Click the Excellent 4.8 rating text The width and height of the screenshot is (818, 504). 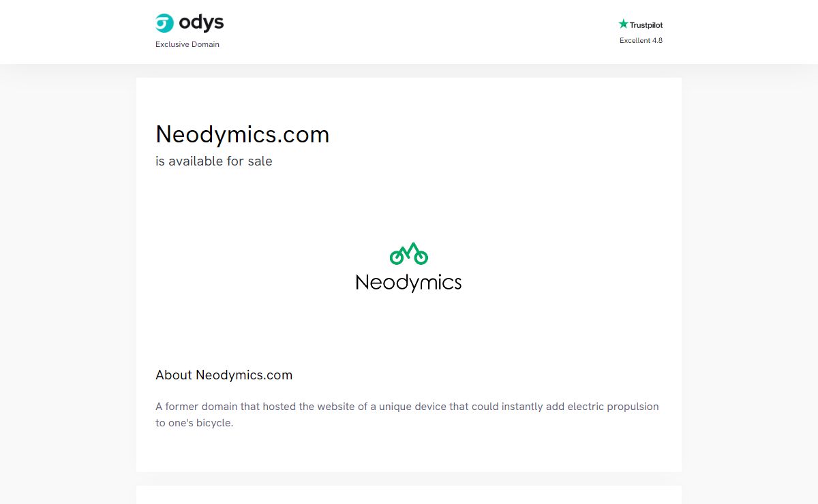click(641, 40)
